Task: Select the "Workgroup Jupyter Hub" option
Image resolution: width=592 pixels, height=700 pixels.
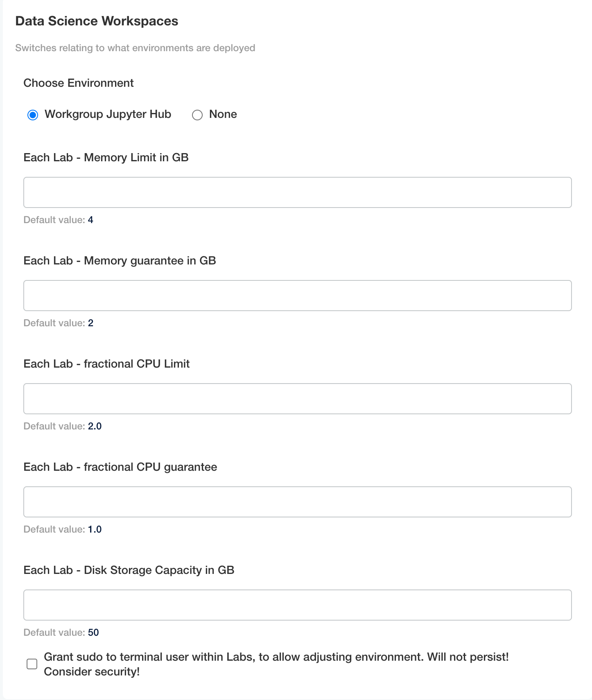Action: [x=33, y=115]
